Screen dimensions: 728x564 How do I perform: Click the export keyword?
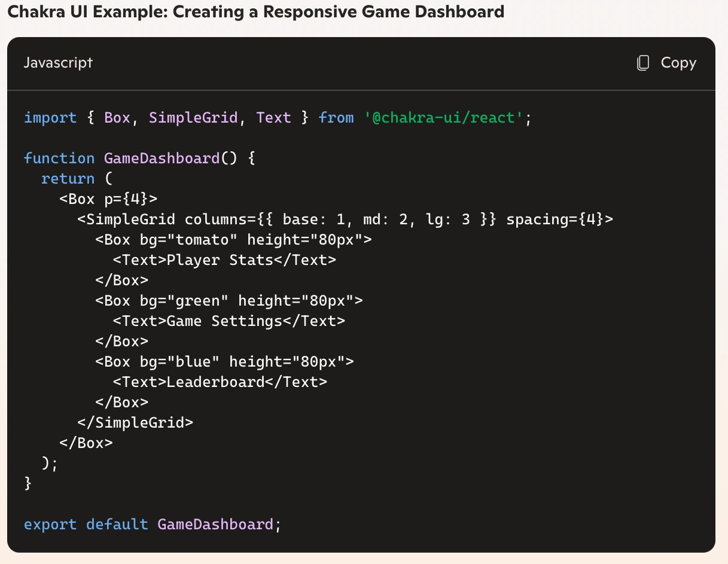[50, 525]
